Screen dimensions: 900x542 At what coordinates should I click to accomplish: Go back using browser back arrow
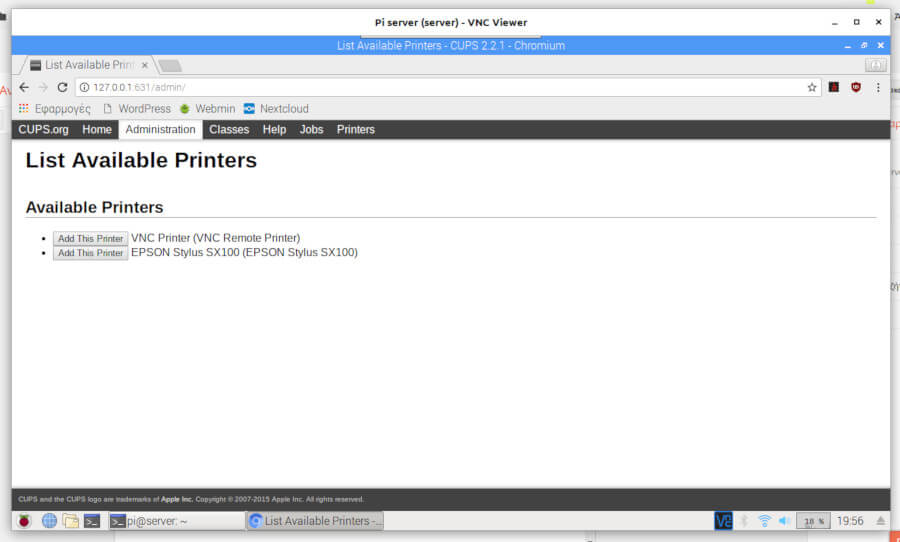24,87
